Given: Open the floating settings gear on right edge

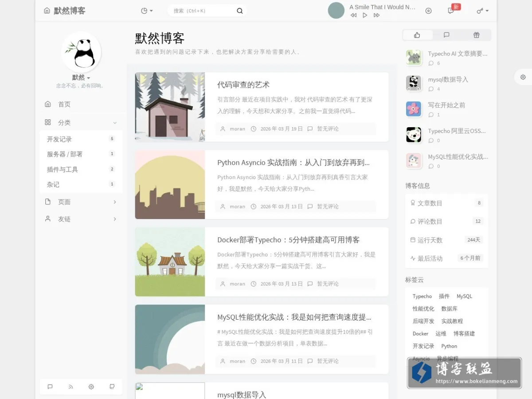Looking at the screenshot, I should coord(523,77).
